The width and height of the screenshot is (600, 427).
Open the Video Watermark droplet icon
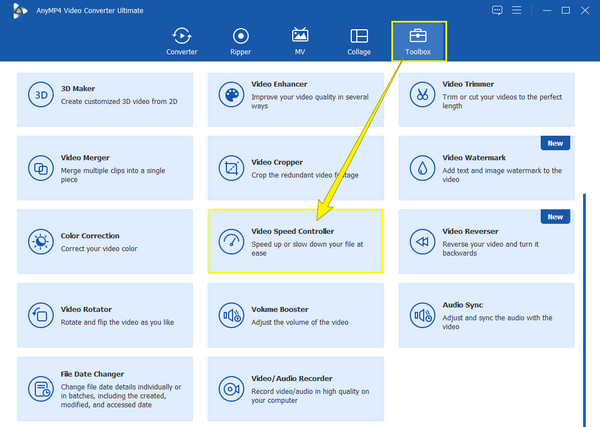(x=422, y=168)
